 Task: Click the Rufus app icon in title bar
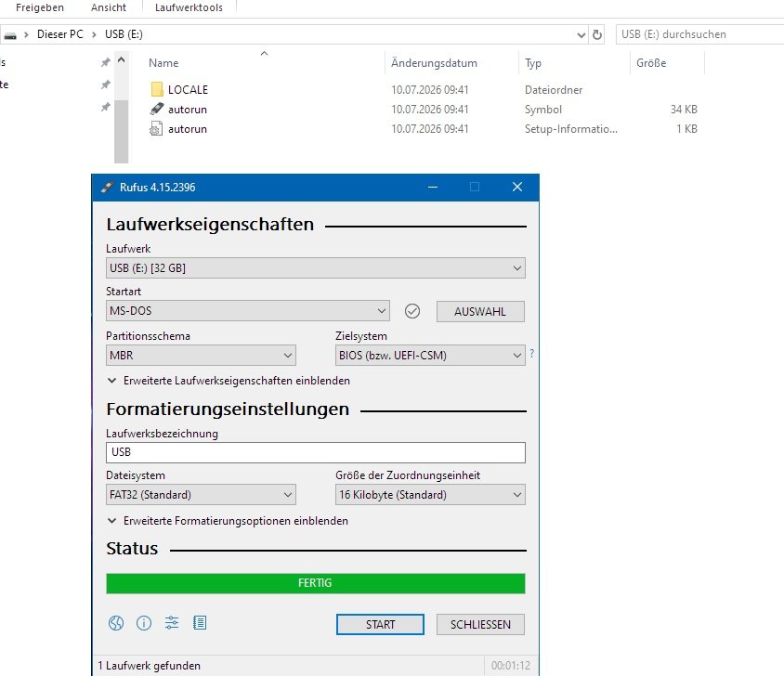click(x=107, y=187)
